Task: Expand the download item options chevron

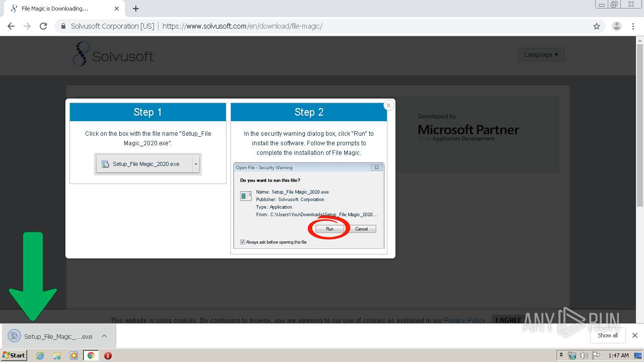Action: click(x=104, y=336)
